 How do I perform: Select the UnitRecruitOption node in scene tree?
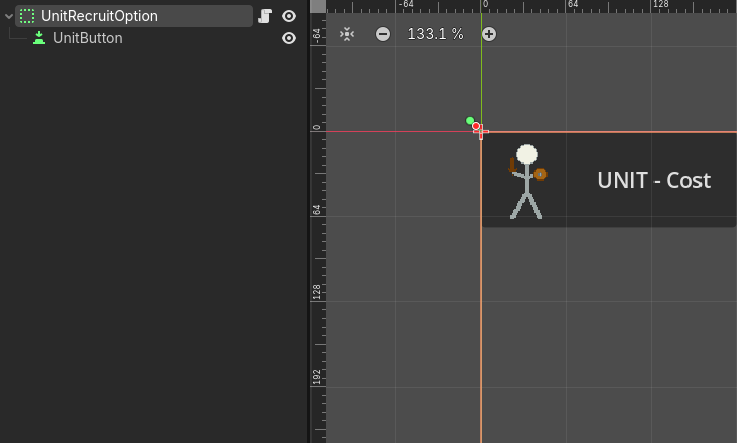[x=99, y=16]
